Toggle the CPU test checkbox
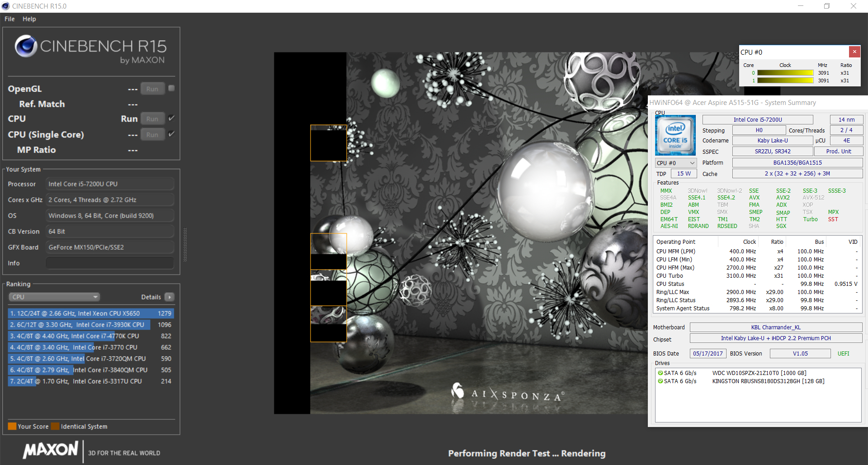868x465 pixels. point(171,118)
